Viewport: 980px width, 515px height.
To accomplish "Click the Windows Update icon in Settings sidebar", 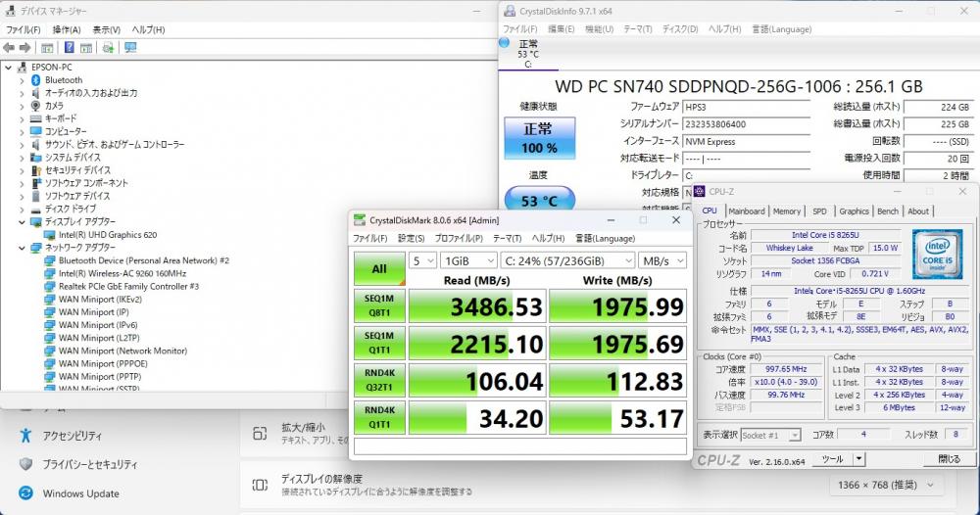I will point(25,493).
